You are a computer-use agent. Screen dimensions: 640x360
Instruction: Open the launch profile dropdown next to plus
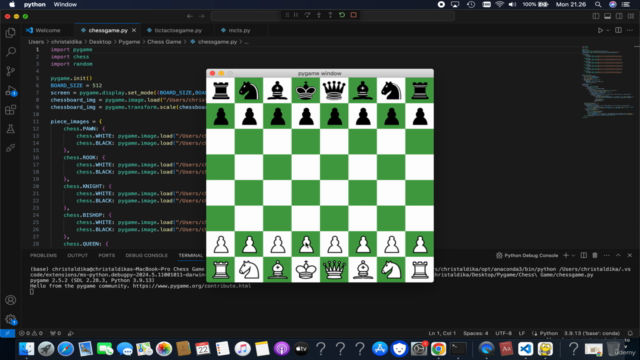point(573,255)
